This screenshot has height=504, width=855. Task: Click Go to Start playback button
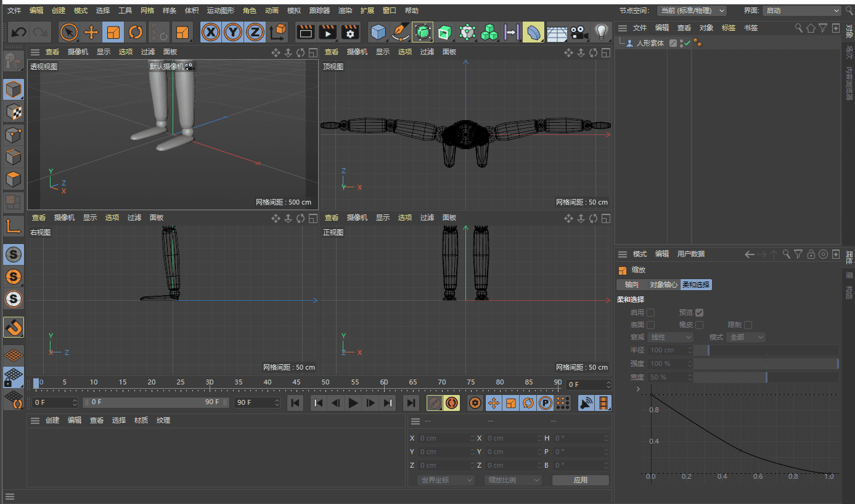tap(295, 403)
